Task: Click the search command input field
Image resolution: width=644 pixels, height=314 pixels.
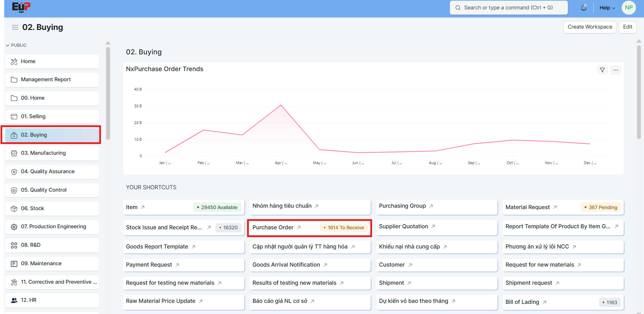Action: coord(509,8)
